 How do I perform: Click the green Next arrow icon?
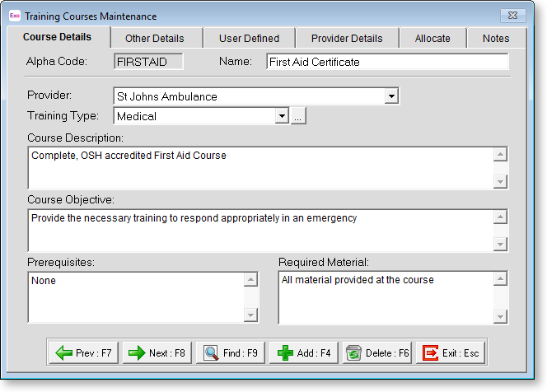click(x=137, y=353)
